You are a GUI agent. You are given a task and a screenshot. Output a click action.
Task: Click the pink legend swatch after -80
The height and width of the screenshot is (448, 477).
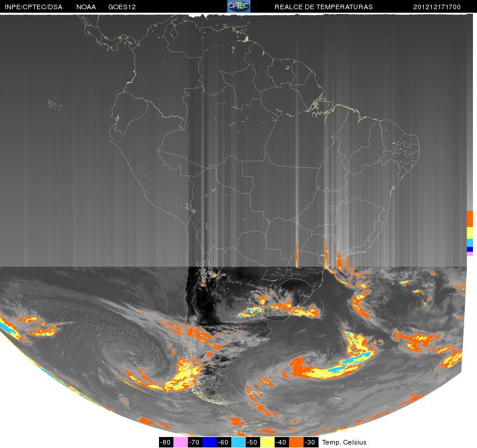coord(180,442)
